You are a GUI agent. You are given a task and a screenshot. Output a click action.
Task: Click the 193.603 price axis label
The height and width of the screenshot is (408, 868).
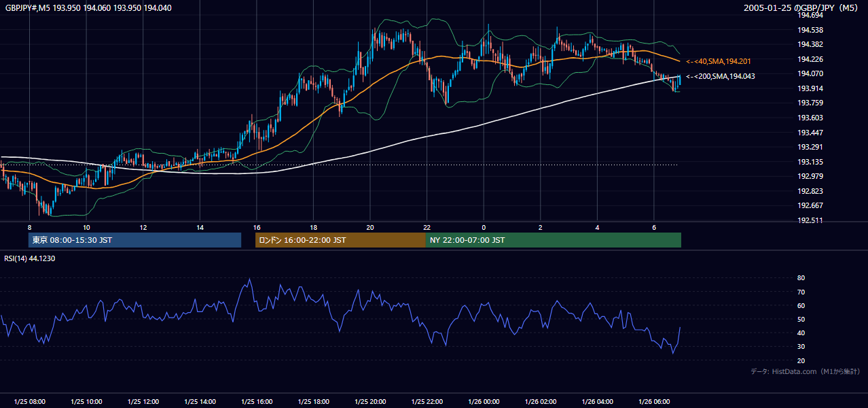[810, 118]
